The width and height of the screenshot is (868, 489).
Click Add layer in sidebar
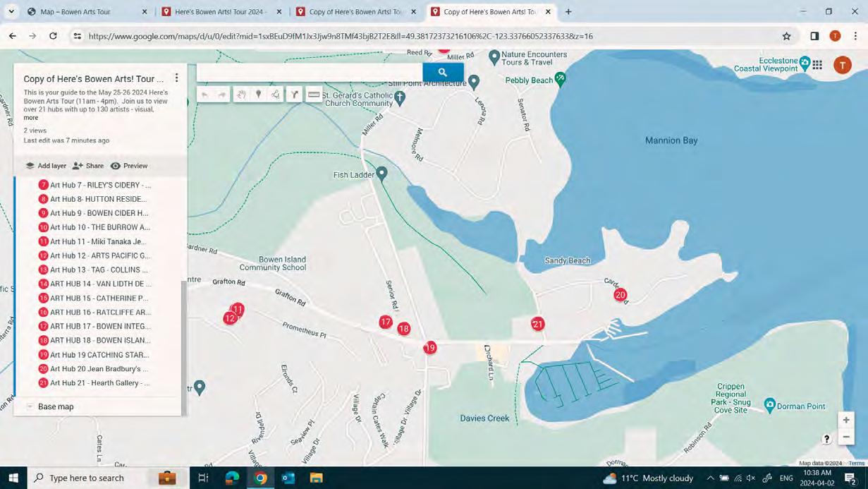click(x=46, y=166)
